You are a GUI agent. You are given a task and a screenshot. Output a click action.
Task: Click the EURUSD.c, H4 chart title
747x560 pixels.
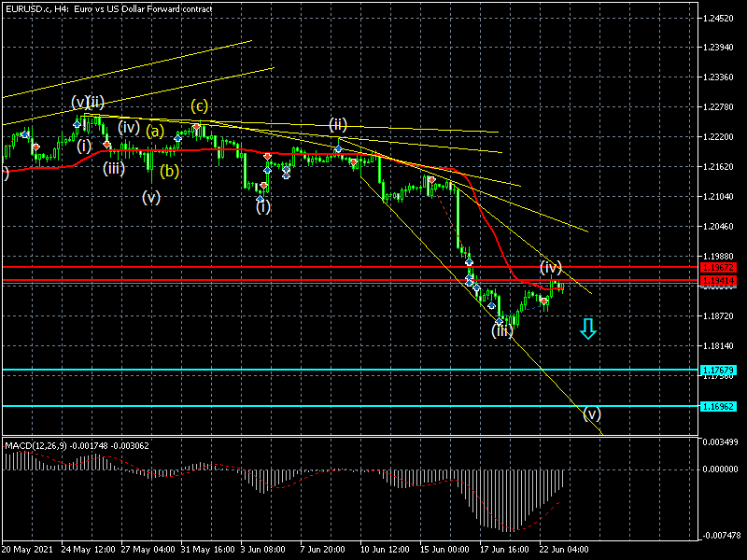[x=108, y=8]
